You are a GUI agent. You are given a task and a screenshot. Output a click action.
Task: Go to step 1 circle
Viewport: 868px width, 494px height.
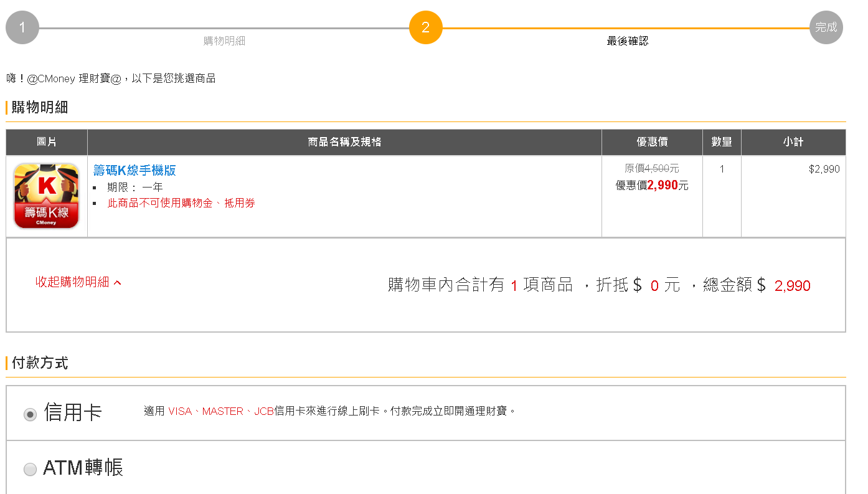click(22, 27)
